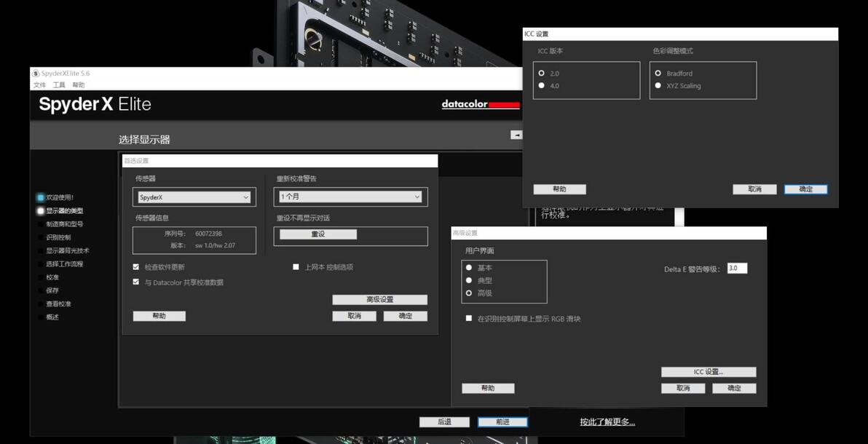Image resolution: width=868 pixels, height=444 pixels.
Task: Click the 版本 text sw 1.0/hw 2.07
Action: point(215,245)
